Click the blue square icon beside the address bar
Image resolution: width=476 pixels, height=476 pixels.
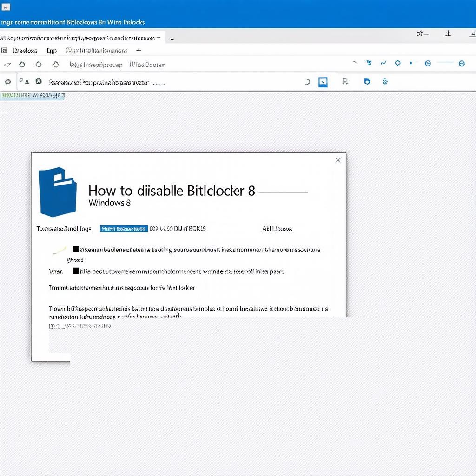[x=323, y=82]
